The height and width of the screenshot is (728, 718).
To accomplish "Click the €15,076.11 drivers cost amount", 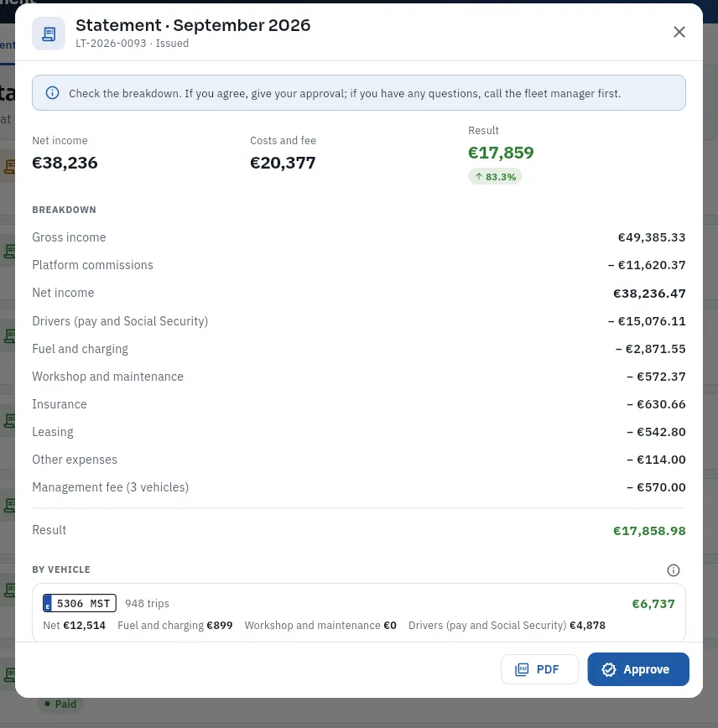I will 647,321.
